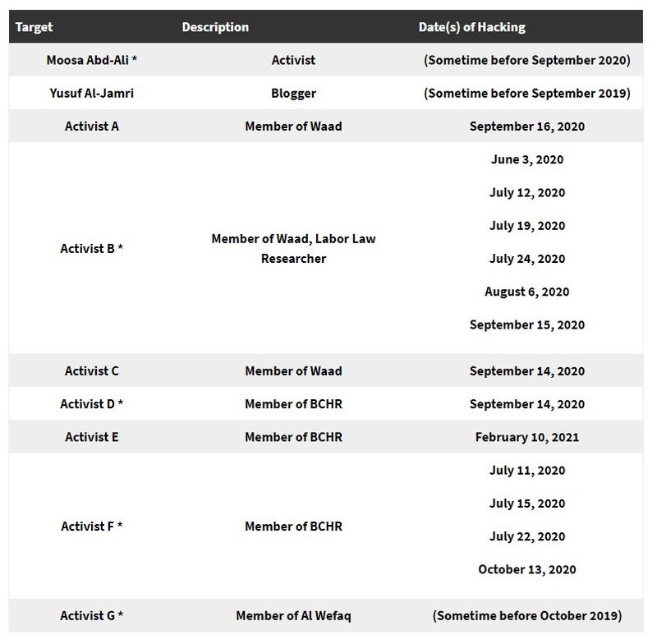Select the August 6, 2020 date
This screenshot has width=657, height=644.
526,292
